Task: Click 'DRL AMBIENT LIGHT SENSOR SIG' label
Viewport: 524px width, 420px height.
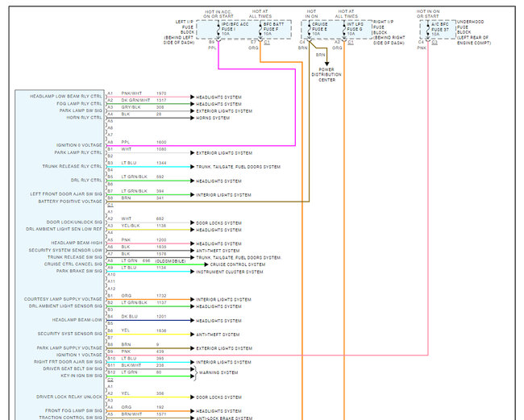Action: click(65, 306)
